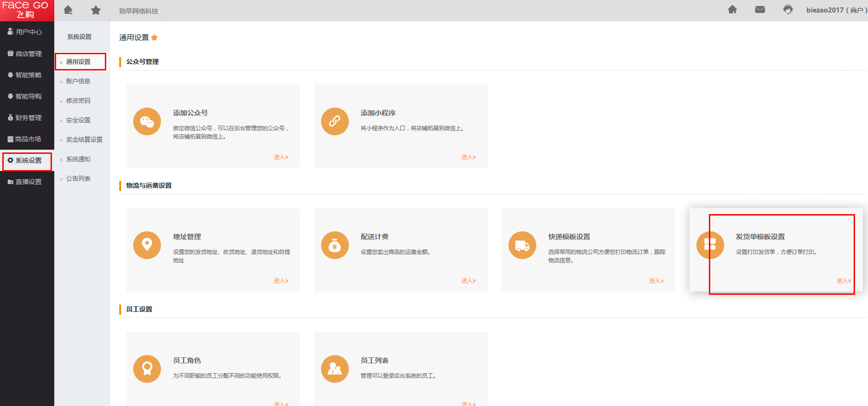Click the delivery truck icon for 快递模板设置

pyautogui.click(x=522, y=245)
